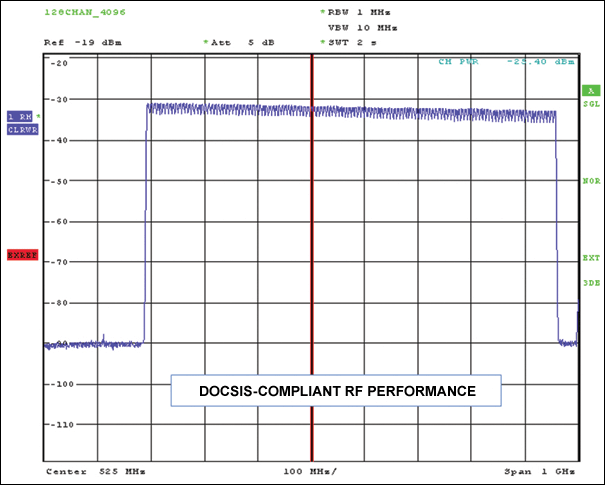Toggle the SGL single sweep label
Screen dimensions: 605x485
point(590,103)
